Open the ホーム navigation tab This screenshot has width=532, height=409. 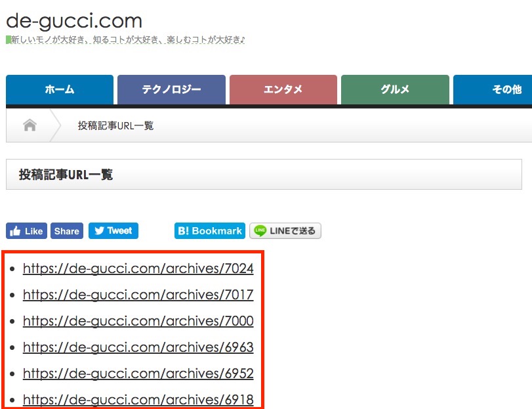point(60,90)
